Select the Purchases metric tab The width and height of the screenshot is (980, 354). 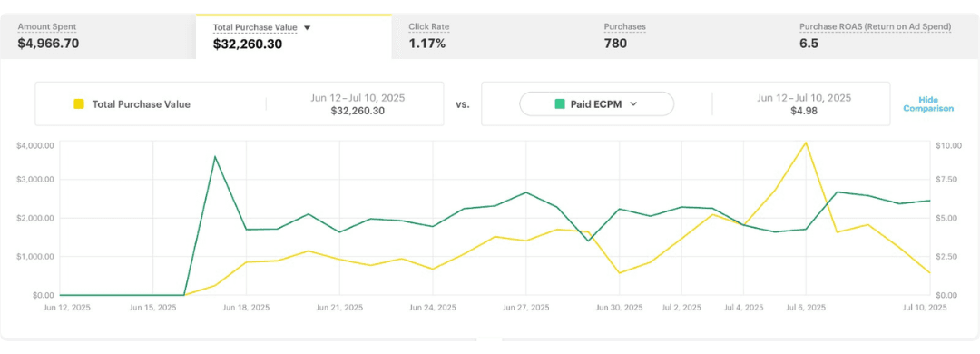[684, 36]
